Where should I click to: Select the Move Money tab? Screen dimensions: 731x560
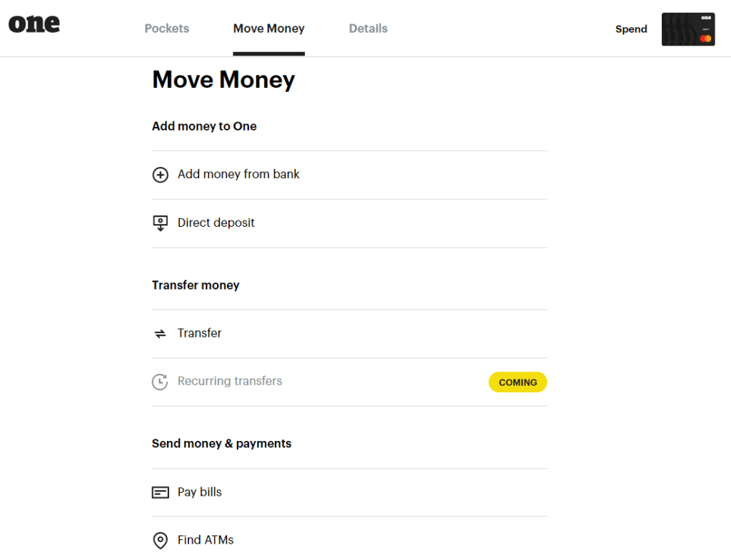pyautogui.click(x=268, y=29)
